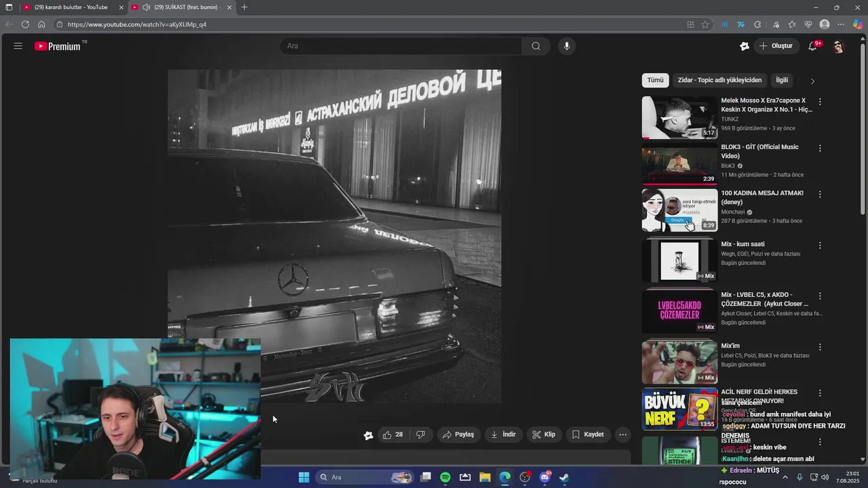The image size is (868, 488).
Task: Click the Monchayi channel name
Action: point(733,211)
